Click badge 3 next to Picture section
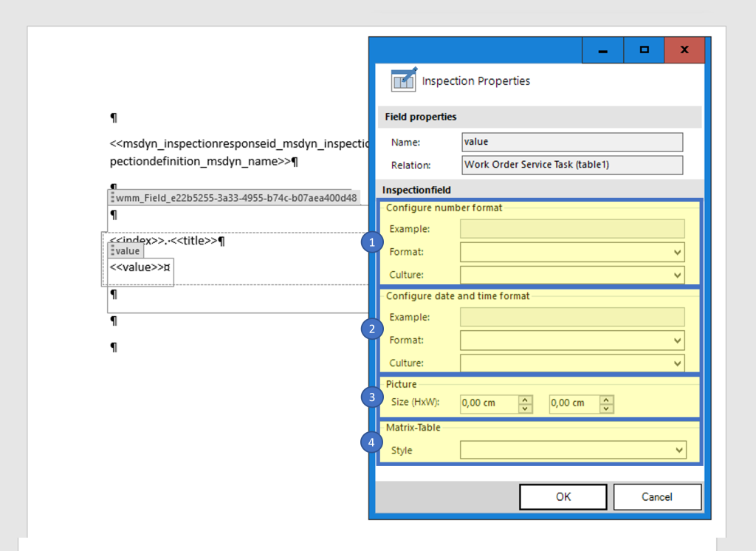This screenshot has height=551, width=756. (371, 397)
